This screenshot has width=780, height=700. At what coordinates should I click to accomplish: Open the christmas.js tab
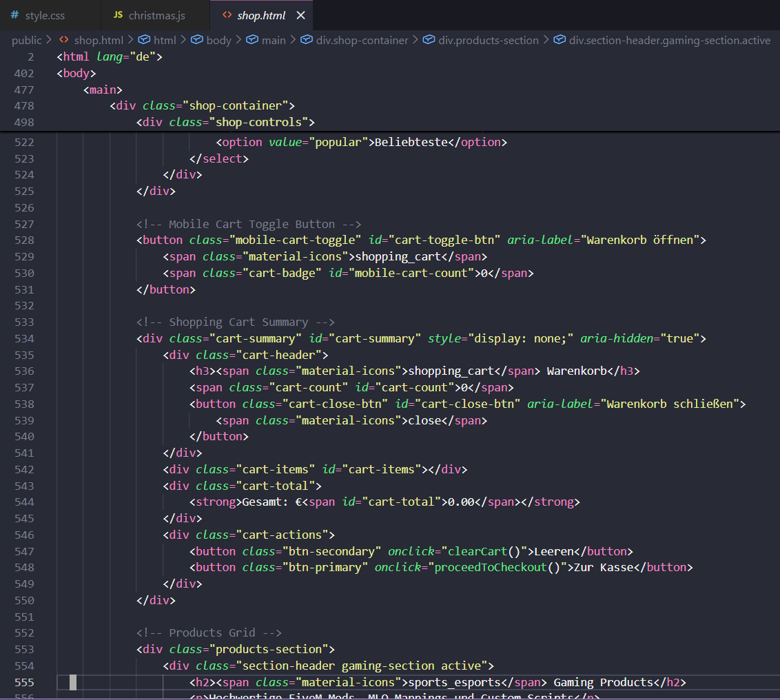click(156, 15)
